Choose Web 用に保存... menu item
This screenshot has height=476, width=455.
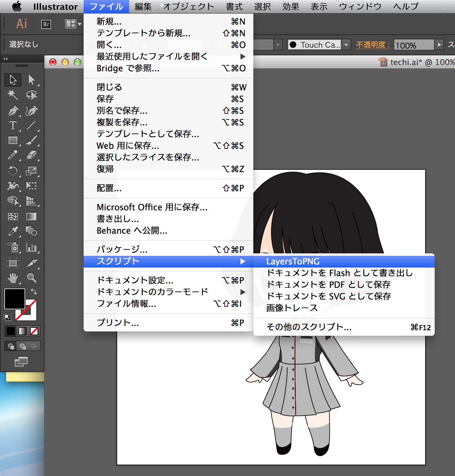click(168, 146)
